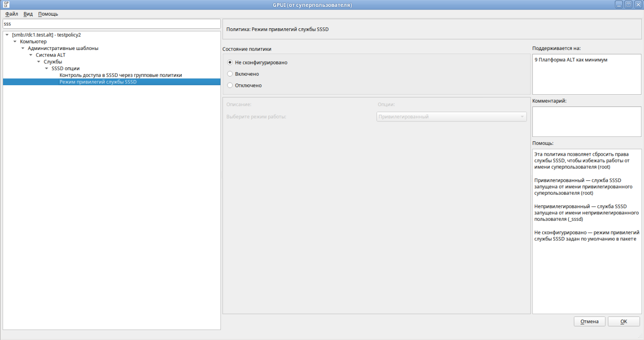Click the search field containing 'sss'
The height and width of the screenshot is (340, 644).
click(x=112, y=23)
